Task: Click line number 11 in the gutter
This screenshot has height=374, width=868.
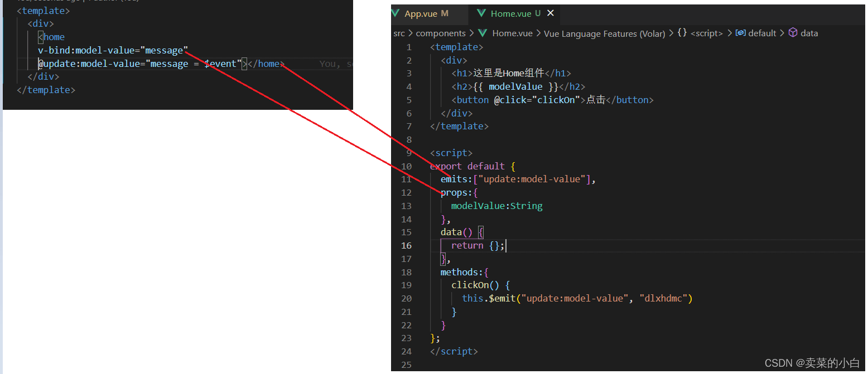Action: click(406, 179)
